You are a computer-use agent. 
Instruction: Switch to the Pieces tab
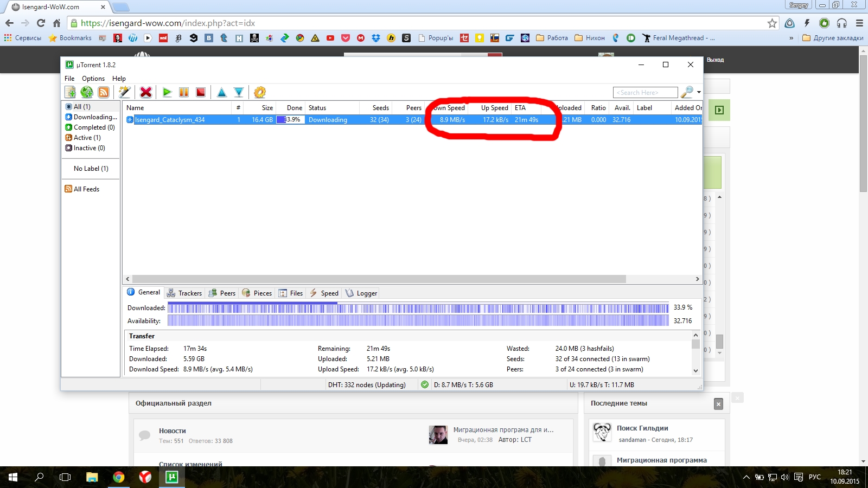(x=257, y=293)
